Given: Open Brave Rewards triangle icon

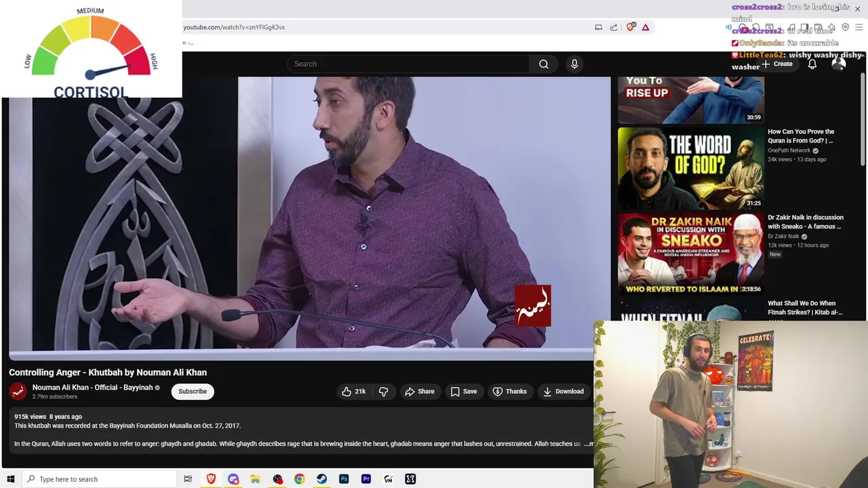Looking at the screenshot, I should [646, 27].
